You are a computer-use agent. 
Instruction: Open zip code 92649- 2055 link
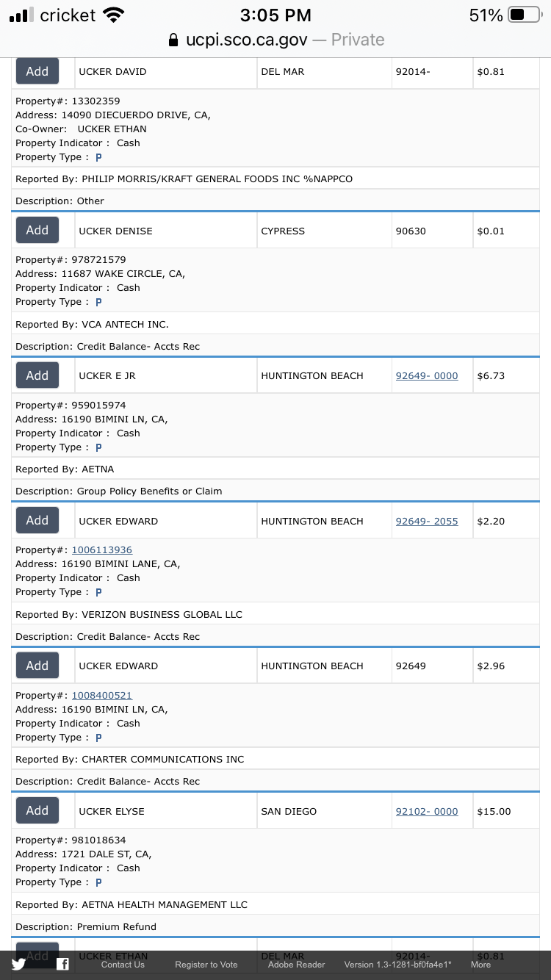(427, 522)
